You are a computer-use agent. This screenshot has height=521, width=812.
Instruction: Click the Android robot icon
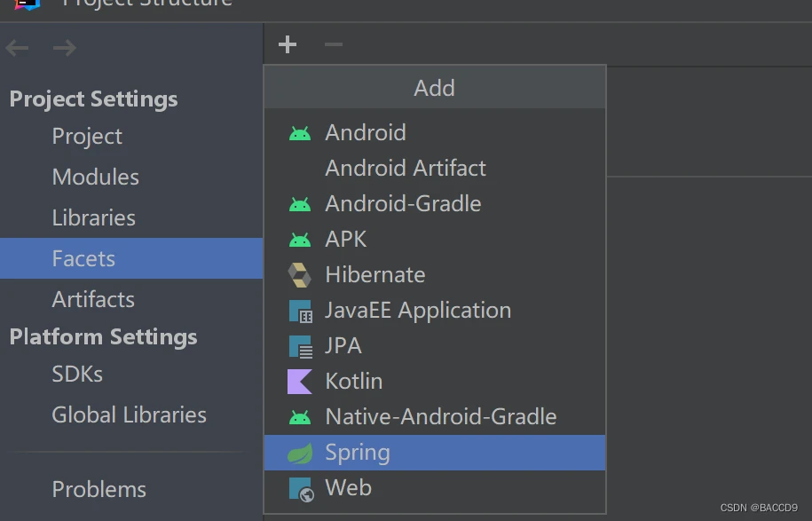pos(300,133)
